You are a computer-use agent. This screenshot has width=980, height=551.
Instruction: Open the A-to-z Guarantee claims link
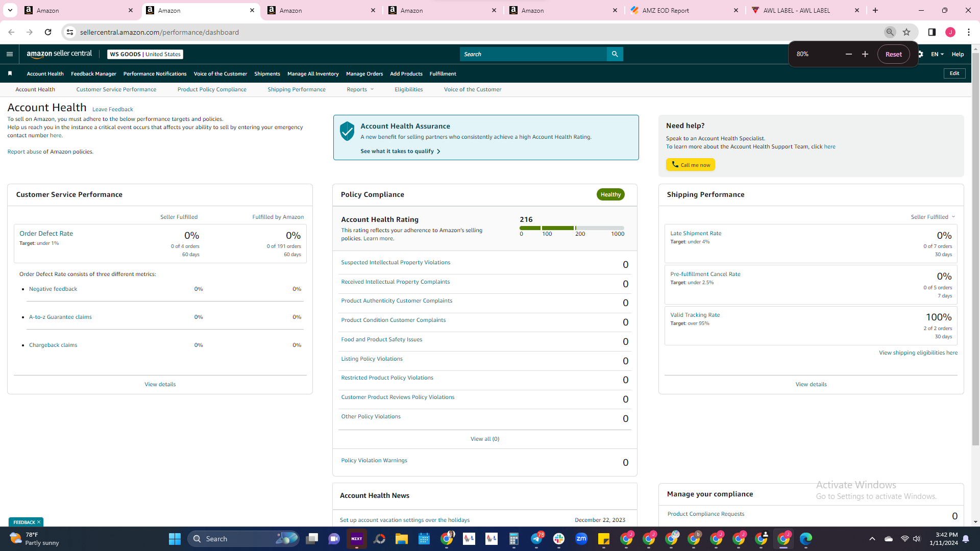[x=60, y=317]
